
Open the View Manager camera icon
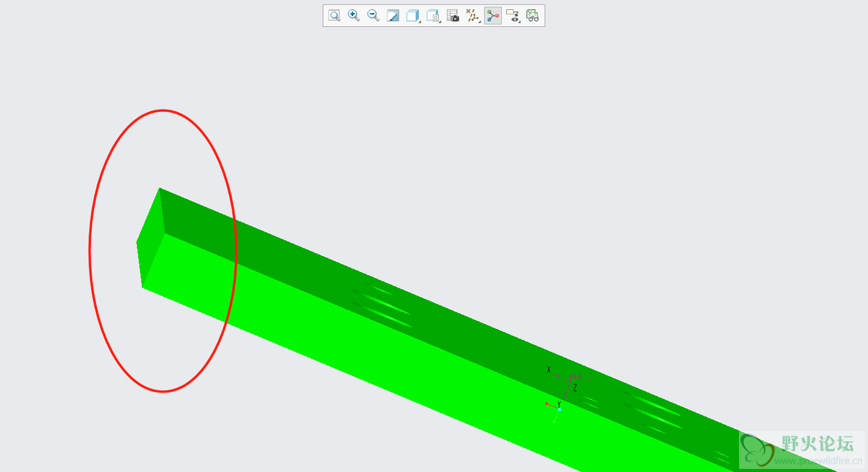tap(453, 16)
